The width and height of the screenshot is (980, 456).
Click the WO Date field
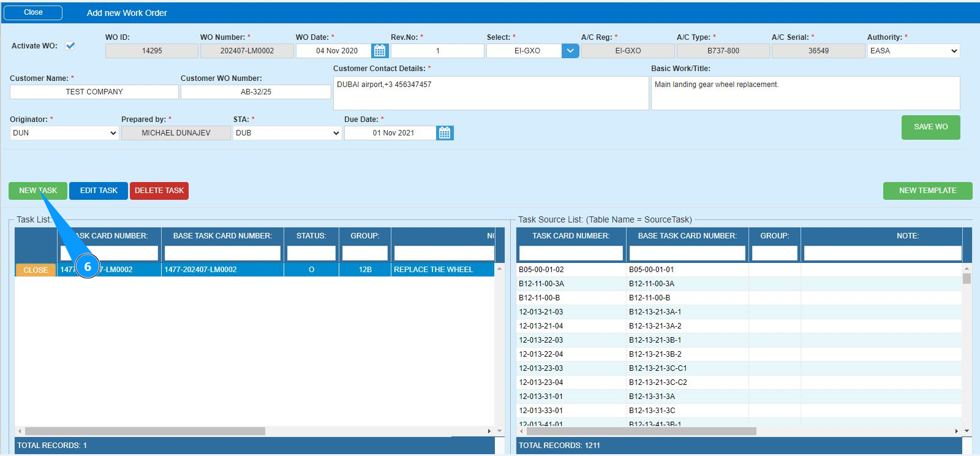point(334,51)
